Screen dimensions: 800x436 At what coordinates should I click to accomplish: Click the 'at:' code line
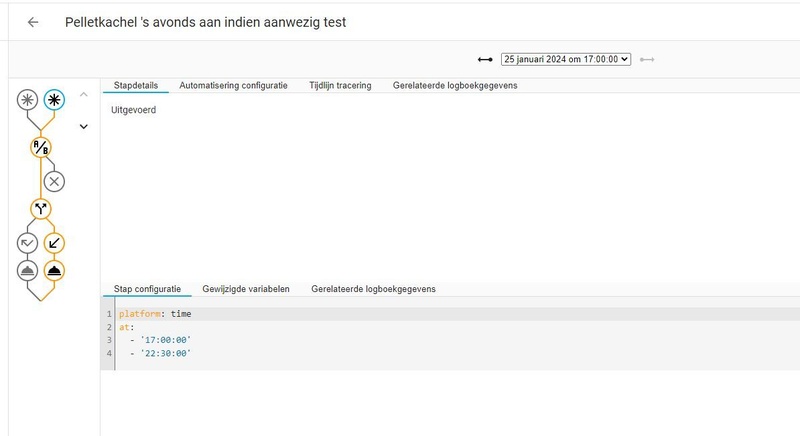coord(127,327)
